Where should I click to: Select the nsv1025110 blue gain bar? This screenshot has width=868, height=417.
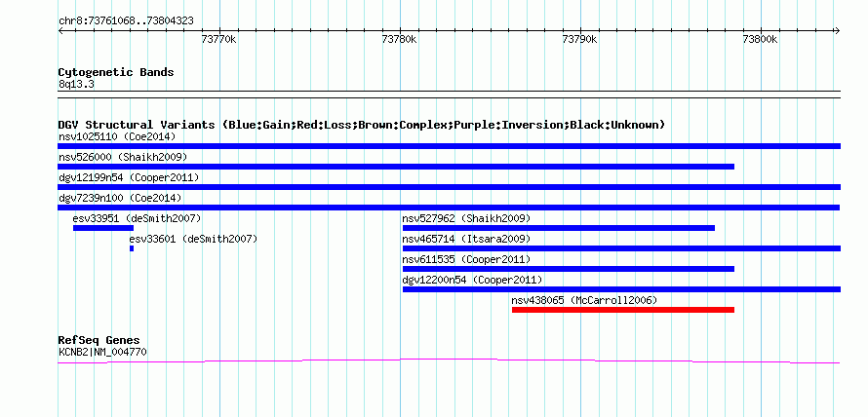tap(449, 146)
